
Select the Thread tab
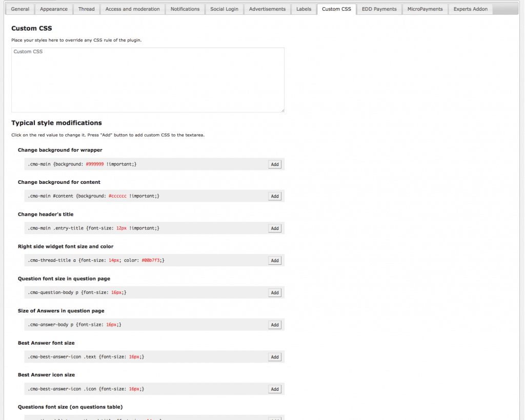click(86, 9)
